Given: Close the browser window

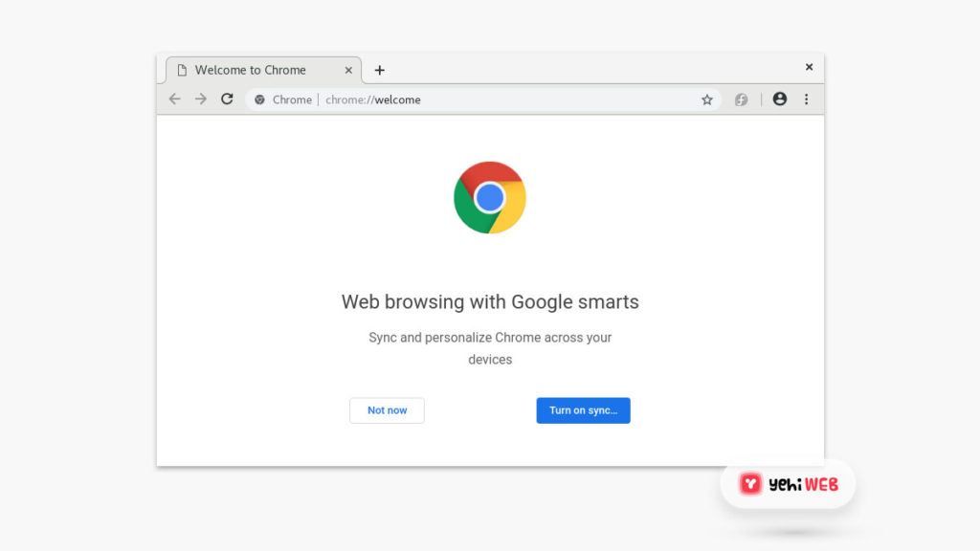Looking at the screenshot, I should tap(809, 67).
